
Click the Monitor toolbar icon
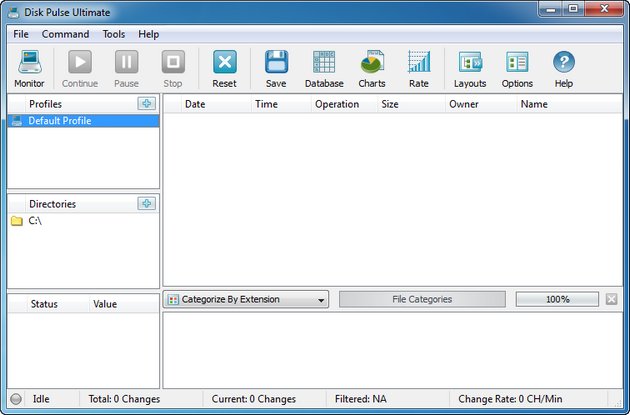coord(29,68)
